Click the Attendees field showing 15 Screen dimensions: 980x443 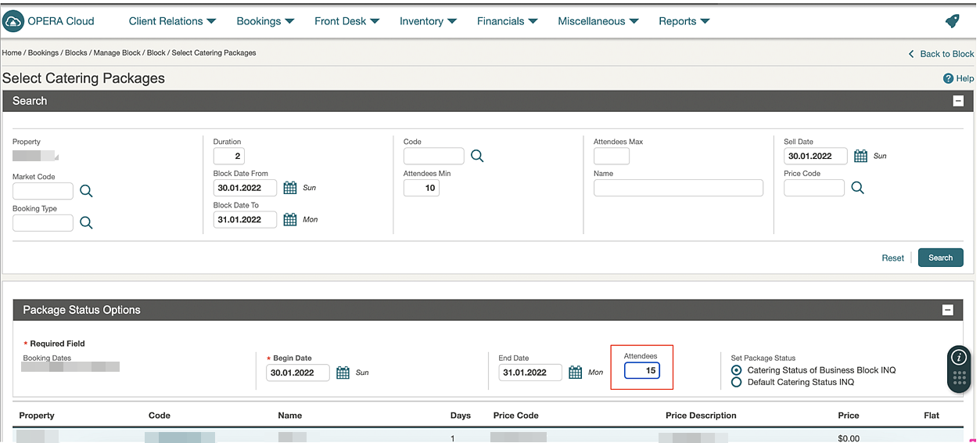tap(642, 371)
